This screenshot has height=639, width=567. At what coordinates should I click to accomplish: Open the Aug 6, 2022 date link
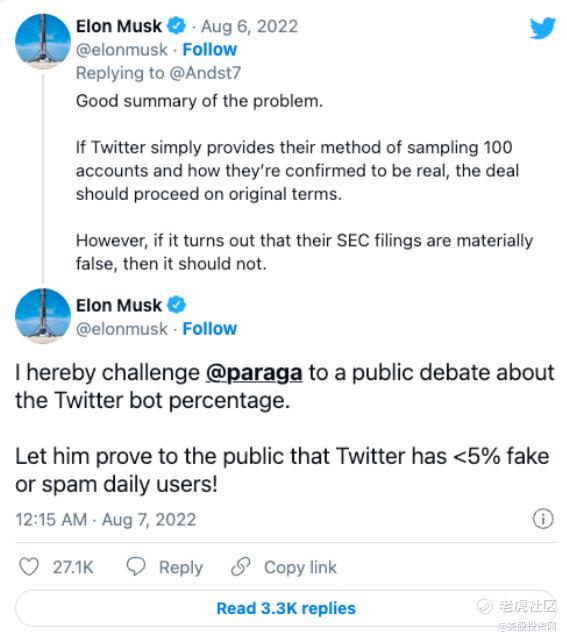[x=249, y=26]
